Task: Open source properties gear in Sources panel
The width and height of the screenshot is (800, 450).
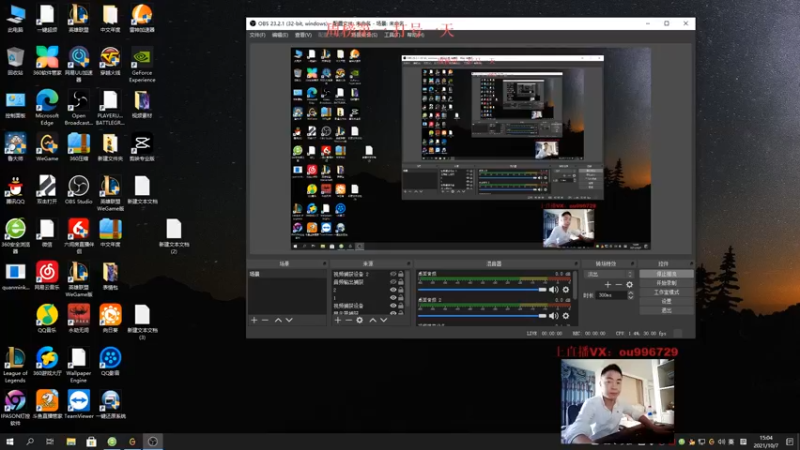Action: tap(360, 320)
